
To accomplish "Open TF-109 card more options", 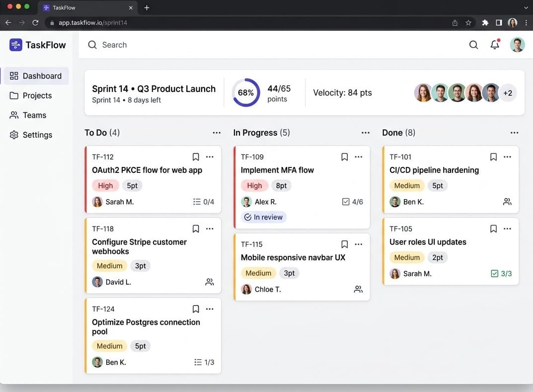I will point(359,157).
